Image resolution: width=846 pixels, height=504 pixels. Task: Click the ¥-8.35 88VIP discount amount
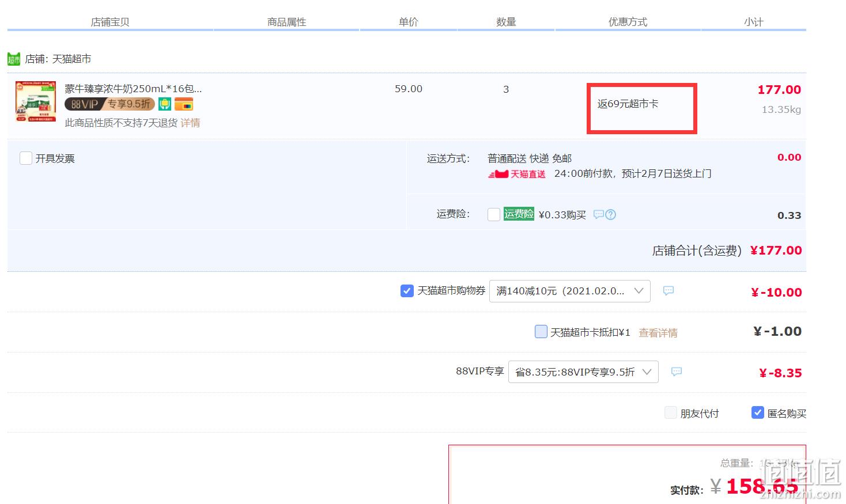tap(780, 373)
